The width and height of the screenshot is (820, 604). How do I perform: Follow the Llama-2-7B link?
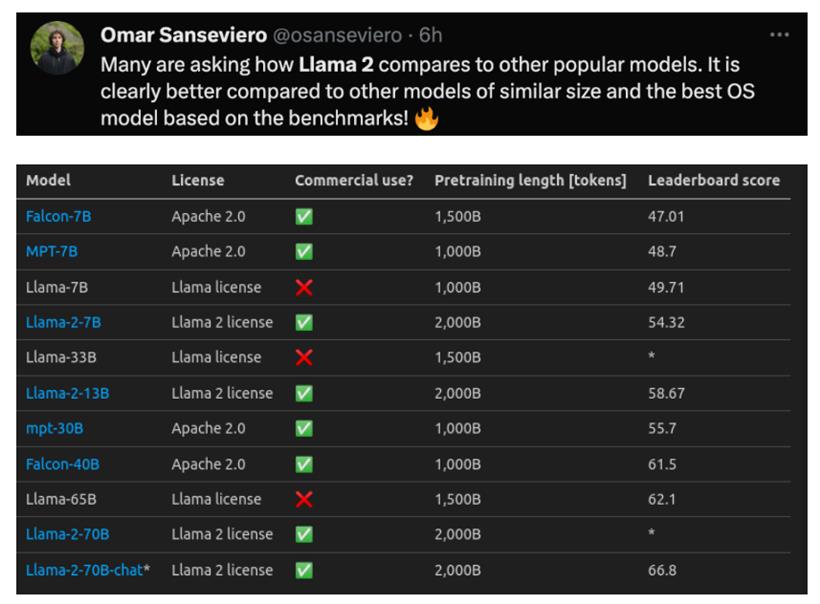[x=63, y=323]
